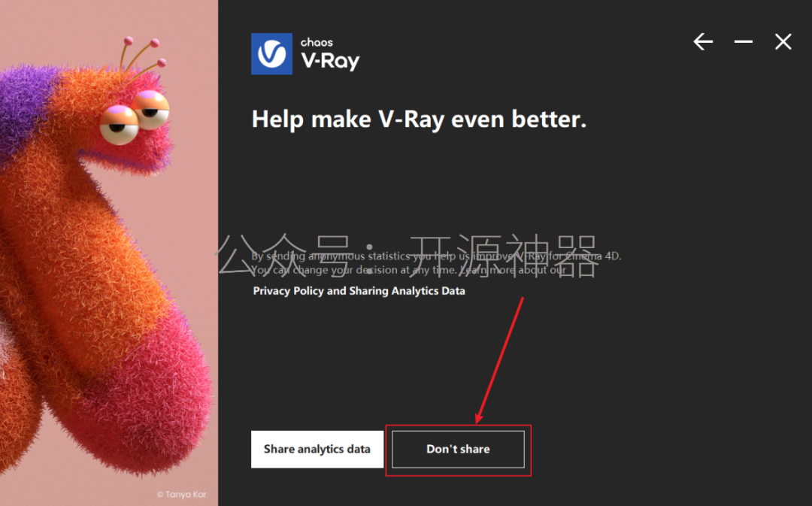
Task: Go back using the left arrow icon
Action: pos(703,41)
